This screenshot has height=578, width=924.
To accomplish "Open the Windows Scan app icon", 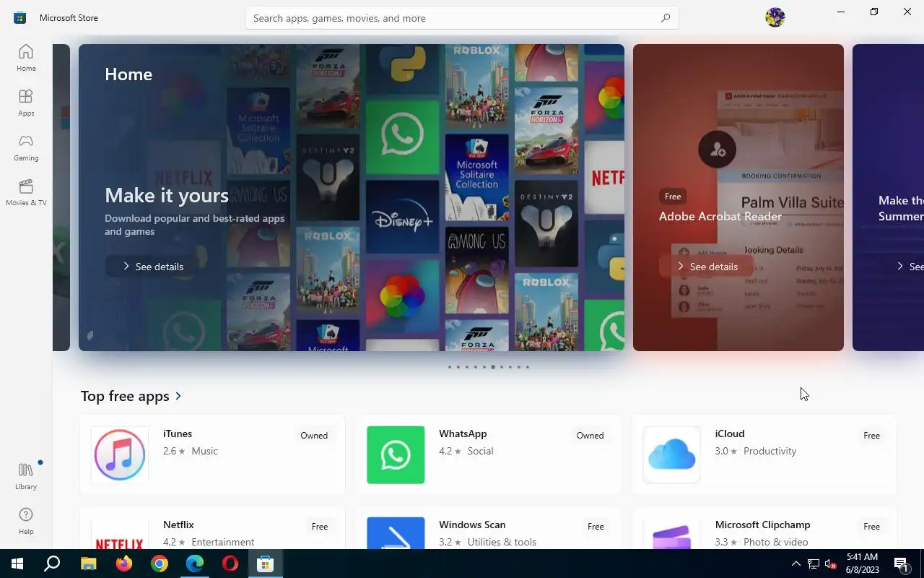I will coord(396,533).
